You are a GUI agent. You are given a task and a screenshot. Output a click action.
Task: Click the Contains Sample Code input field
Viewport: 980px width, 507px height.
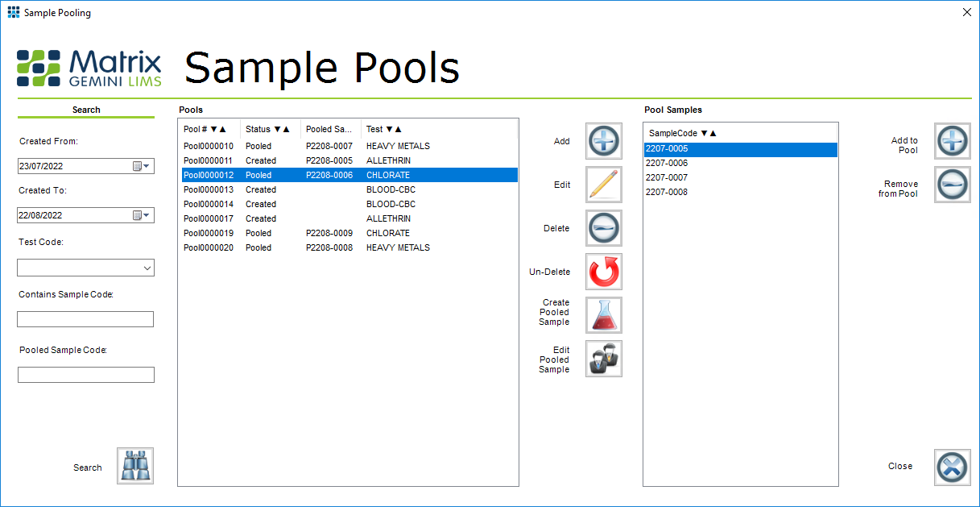tap(85, 319)
